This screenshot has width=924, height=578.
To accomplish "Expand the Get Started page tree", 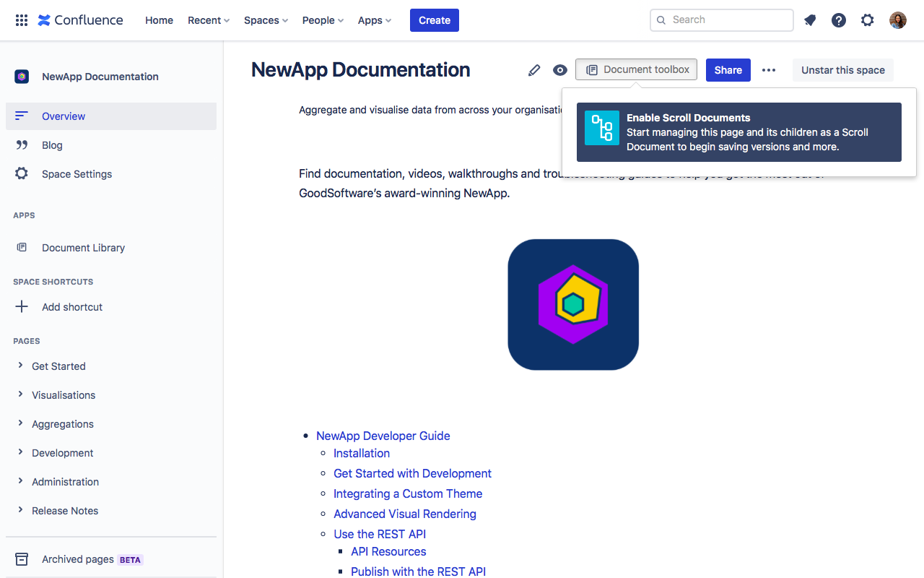I will click(x=20, y=366).
